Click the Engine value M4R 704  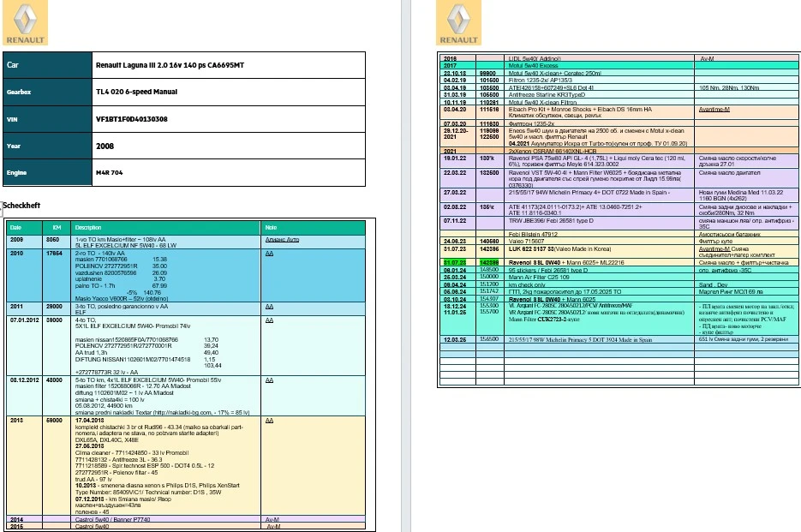(x=110, y=172)
